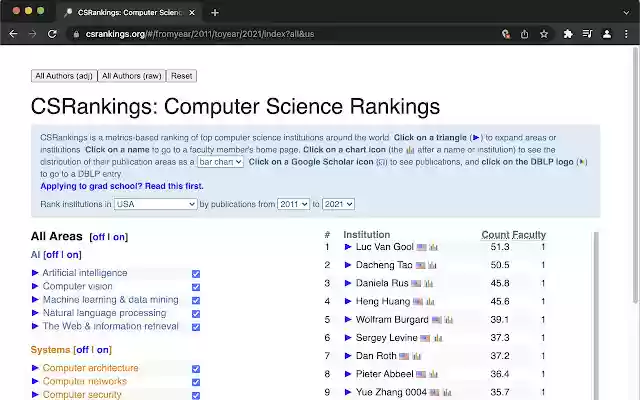The width and height of the screenshot is (640, 400).
Task: Uncheck Computer architecture checkbox
Action: pyautogui.click(x=196, y=369)
